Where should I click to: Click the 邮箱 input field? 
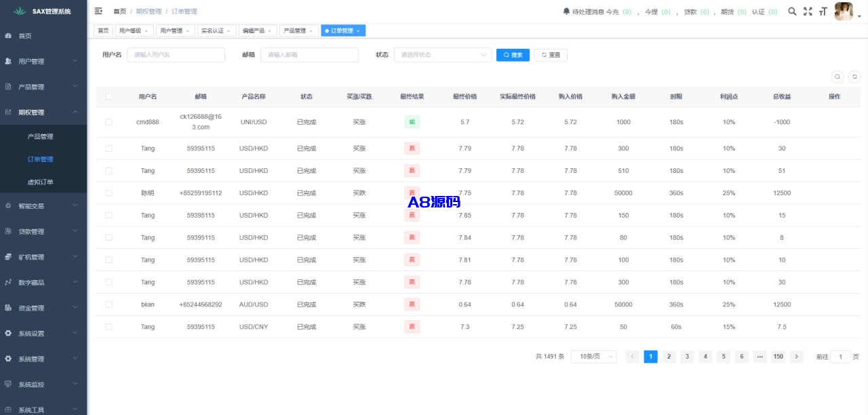pos(309,55)
